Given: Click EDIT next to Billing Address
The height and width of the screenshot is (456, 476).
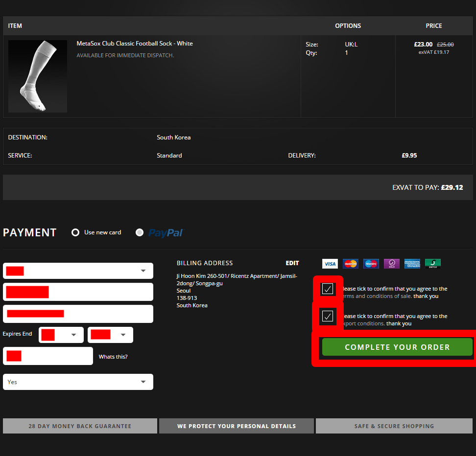Looking at the screenshot, I should click(292, 263).
